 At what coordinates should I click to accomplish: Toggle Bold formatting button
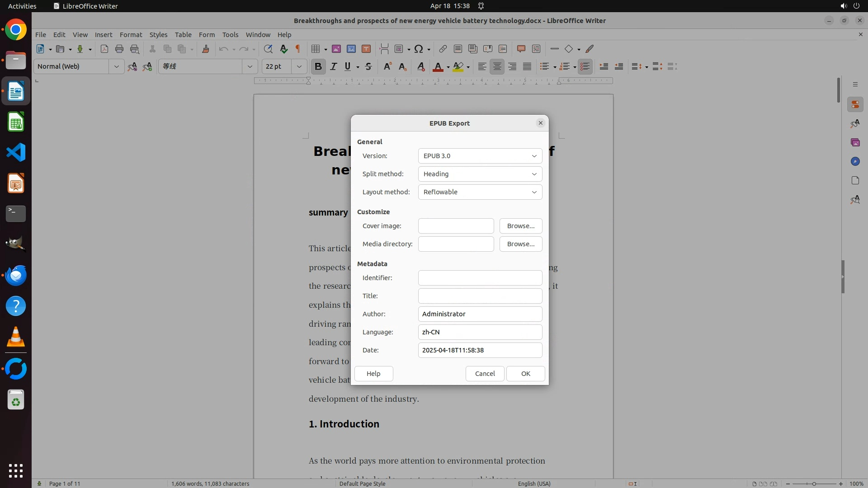click(318, 66)
